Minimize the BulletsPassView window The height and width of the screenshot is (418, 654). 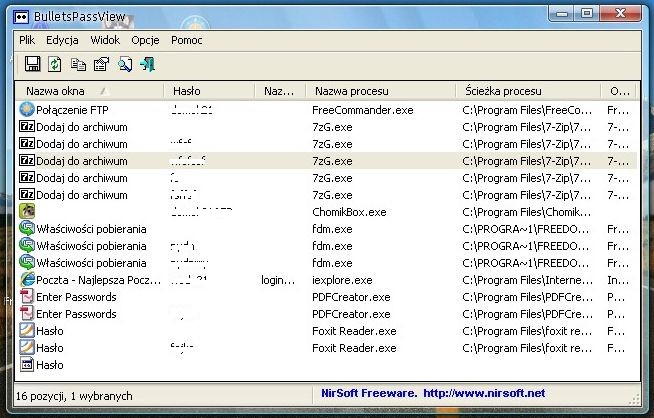561,14
